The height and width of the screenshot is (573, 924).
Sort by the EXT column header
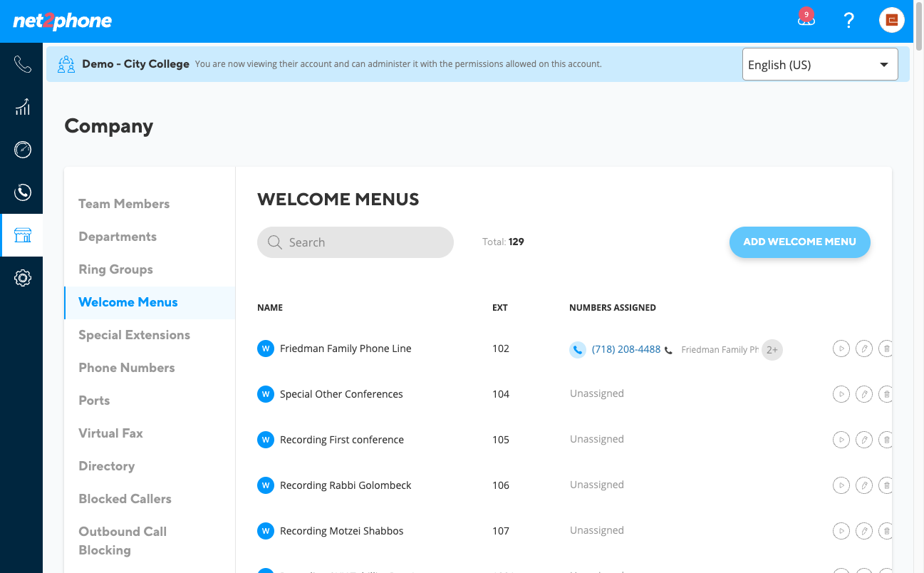(500, 308)
